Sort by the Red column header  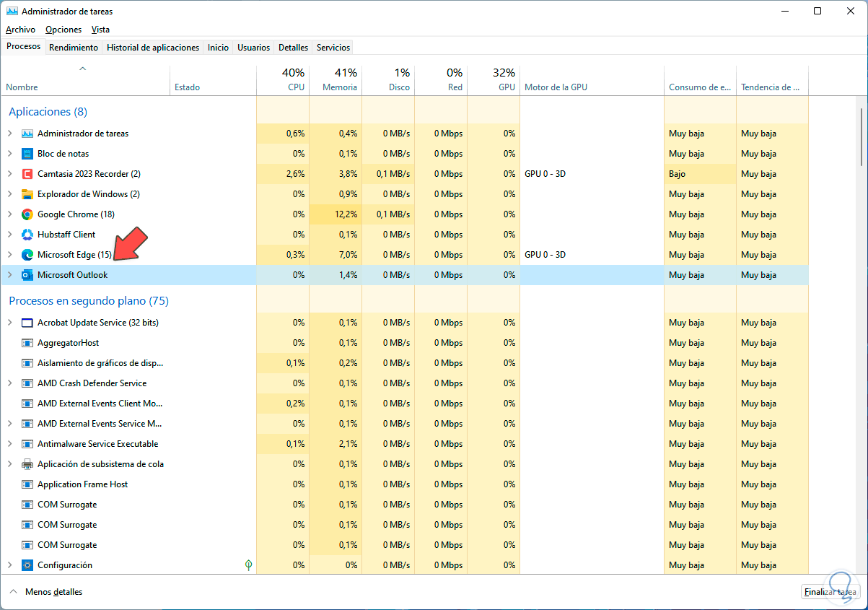coord(441,81)
